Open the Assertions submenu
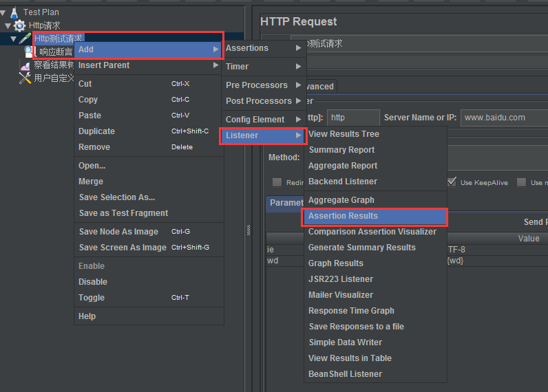 tap(264, 48)
